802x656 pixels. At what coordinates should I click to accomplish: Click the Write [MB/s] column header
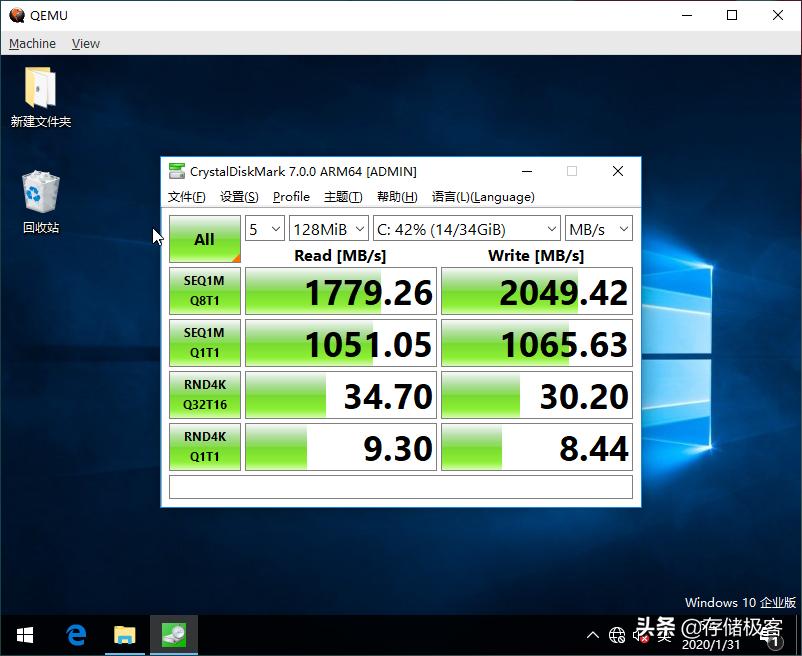tap(536, 255)
